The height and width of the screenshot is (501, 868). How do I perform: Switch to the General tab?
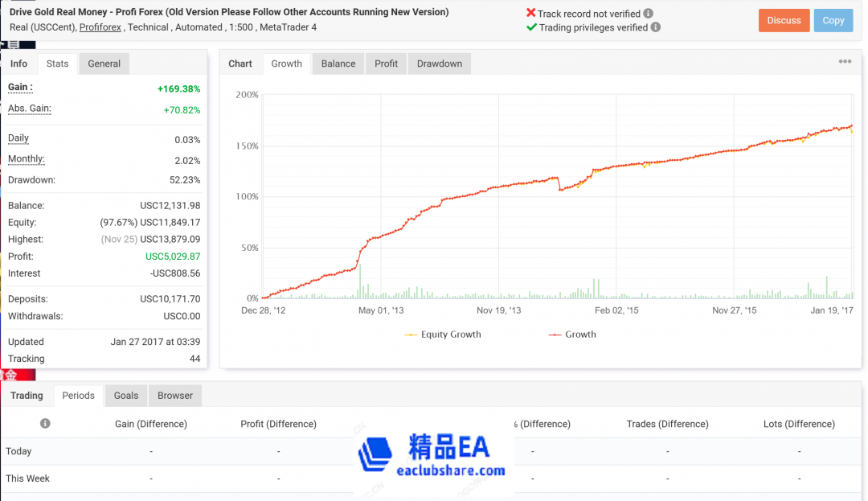(104, 63)
